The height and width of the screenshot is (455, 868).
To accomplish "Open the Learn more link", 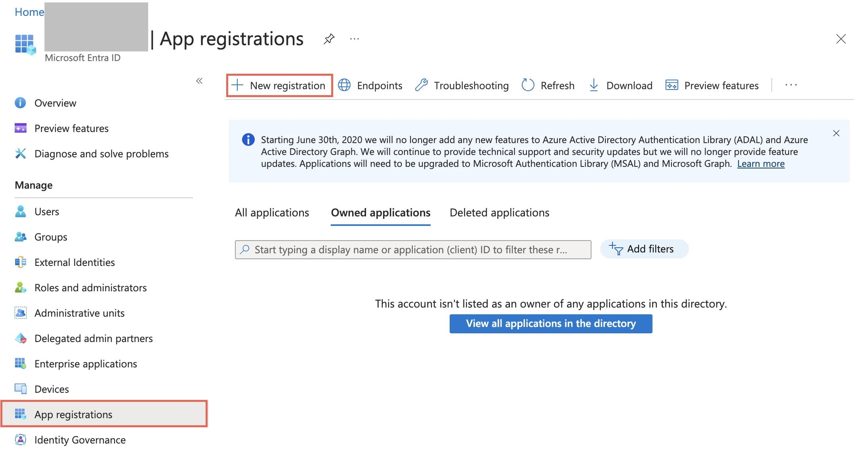I will [x=761, y=164].
